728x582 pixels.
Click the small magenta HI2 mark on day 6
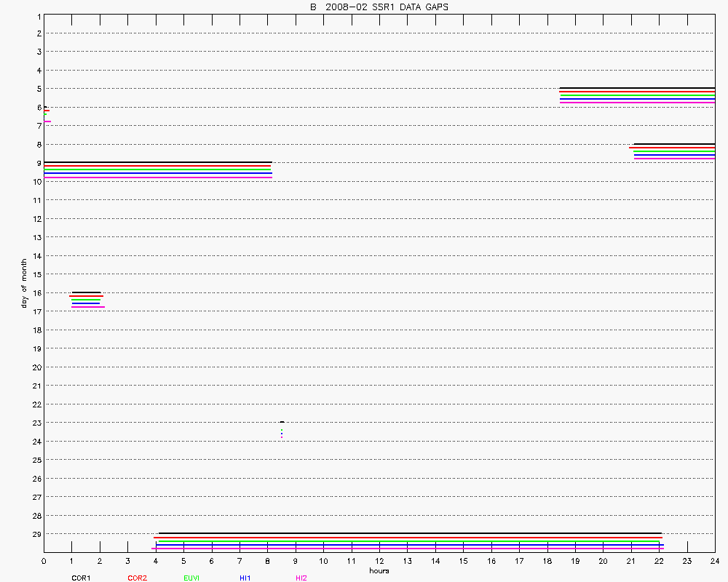(x=47, y=121)
